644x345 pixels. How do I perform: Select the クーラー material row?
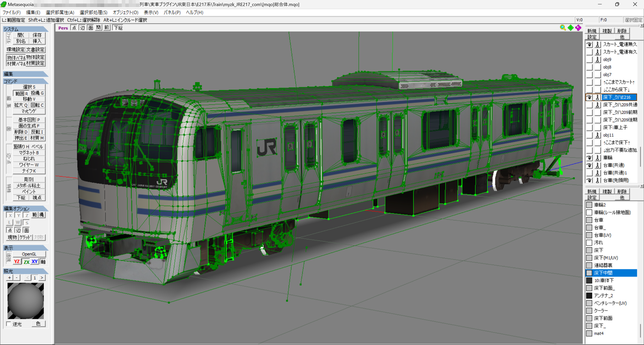tap(611, 311)
